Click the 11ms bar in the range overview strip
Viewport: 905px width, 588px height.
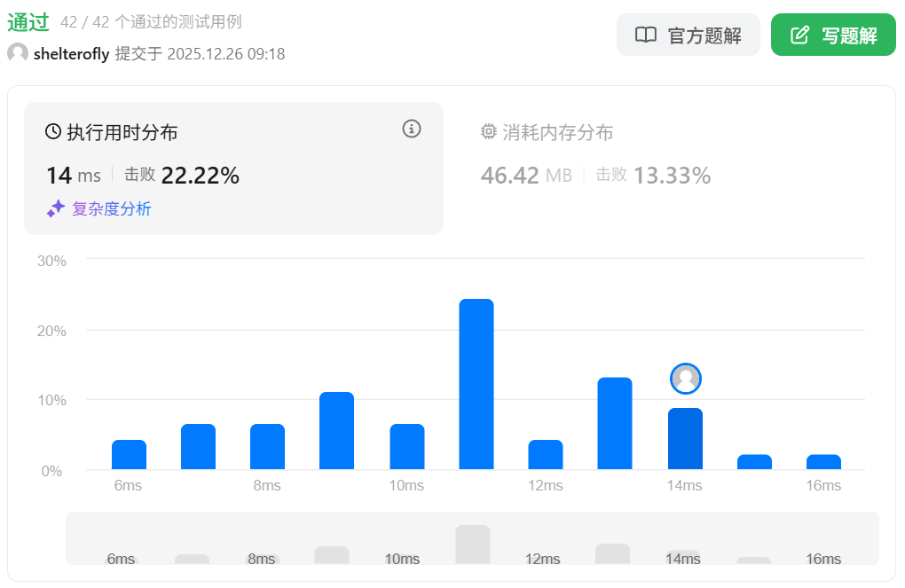(473, 544)
